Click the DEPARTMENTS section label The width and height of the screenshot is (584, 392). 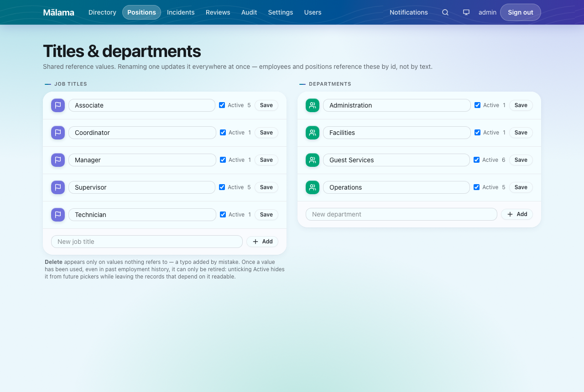330,84
